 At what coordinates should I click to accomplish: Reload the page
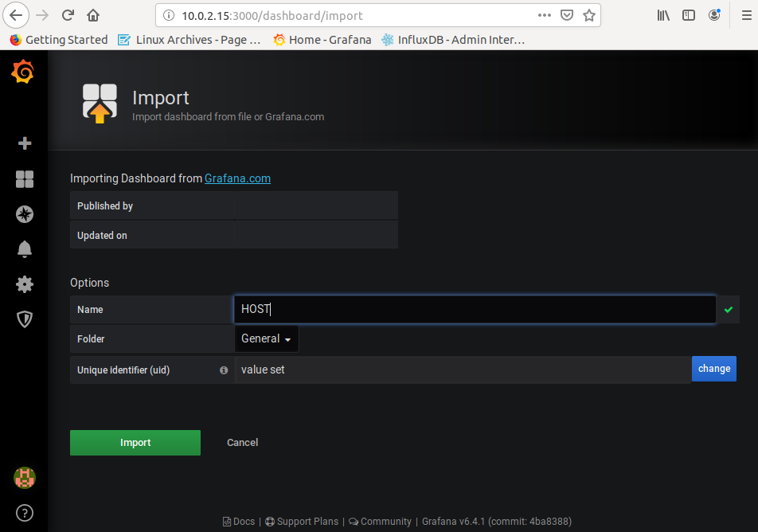(x=68, y=15)
